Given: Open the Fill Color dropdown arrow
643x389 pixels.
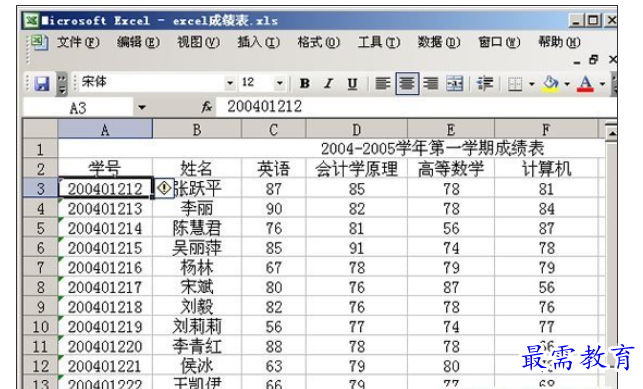Looking at the screenshot, I should (567, 84).
